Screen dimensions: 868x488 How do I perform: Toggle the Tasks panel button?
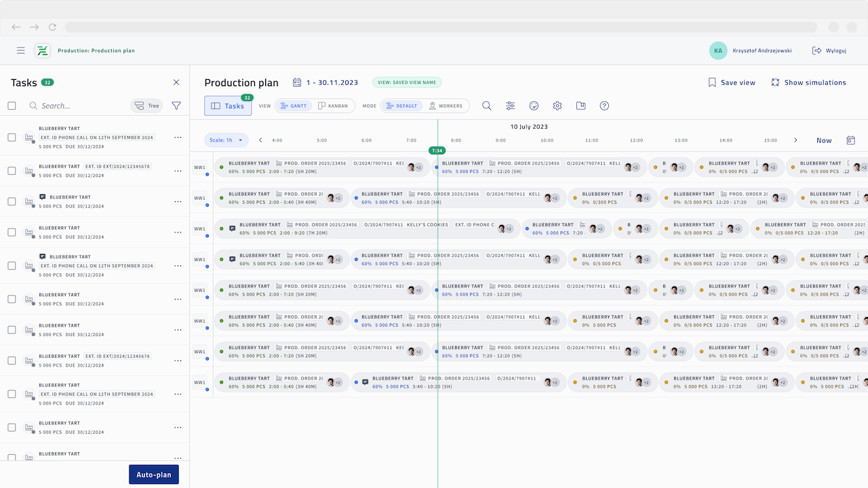click(228, 106)
